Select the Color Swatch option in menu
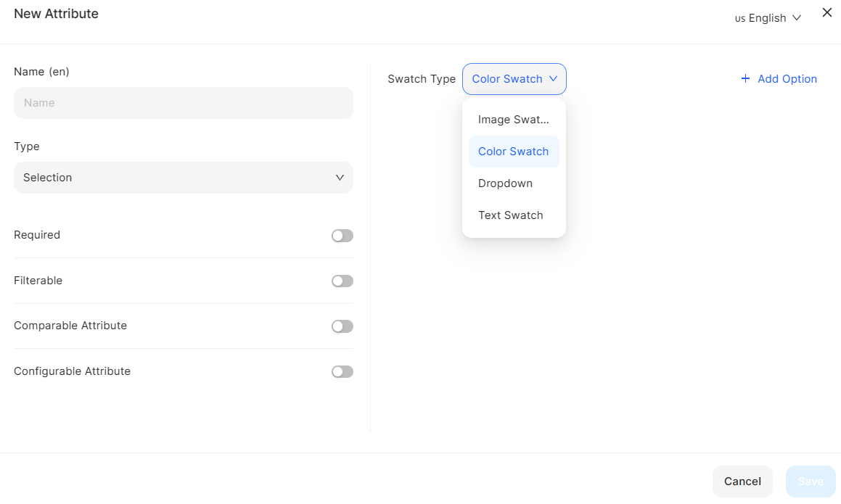 click(x=514, y=152)
